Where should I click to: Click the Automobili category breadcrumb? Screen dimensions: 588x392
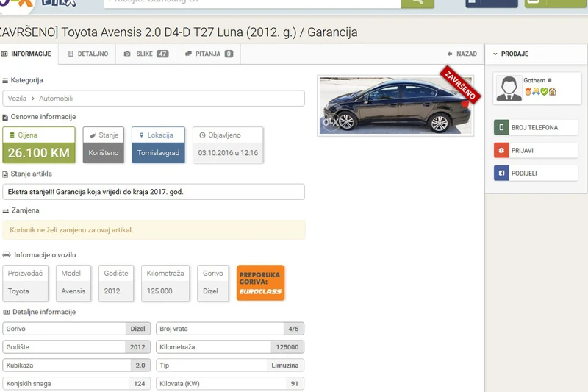pos(56,99)
